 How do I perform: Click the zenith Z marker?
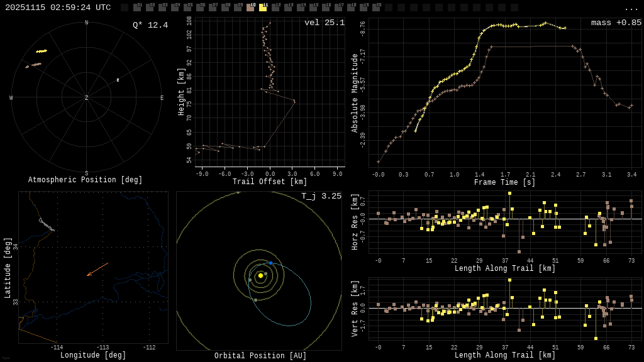click(x=86, y=97)
